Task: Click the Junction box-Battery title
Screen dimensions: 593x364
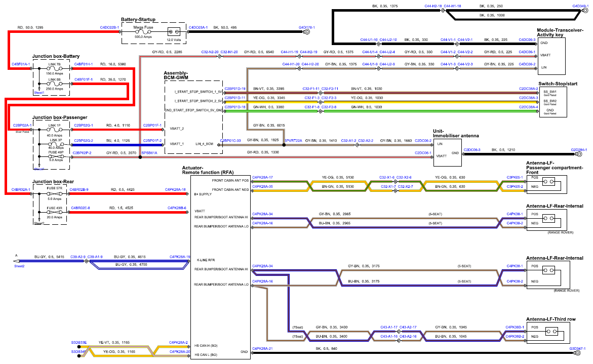Action: 56,56
